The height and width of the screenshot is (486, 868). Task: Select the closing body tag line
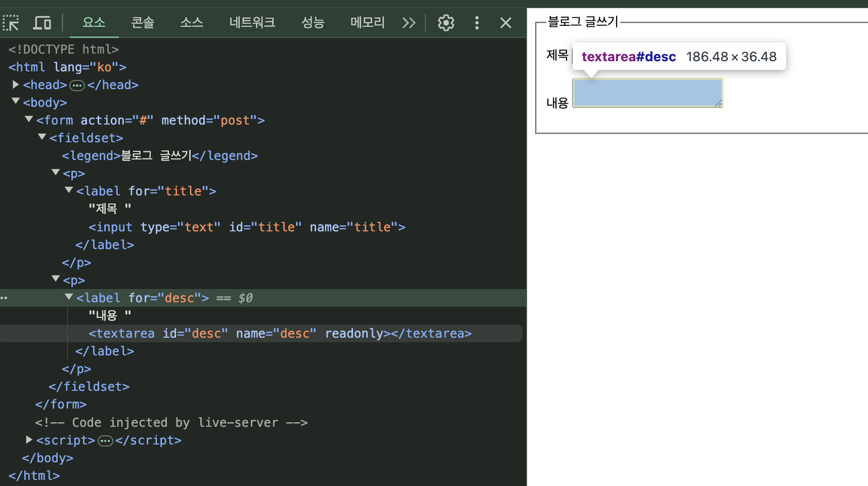(x=48, y=458)
